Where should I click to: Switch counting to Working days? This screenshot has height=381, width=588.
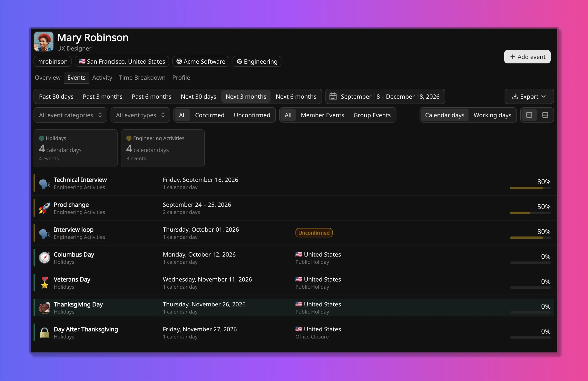492,115
